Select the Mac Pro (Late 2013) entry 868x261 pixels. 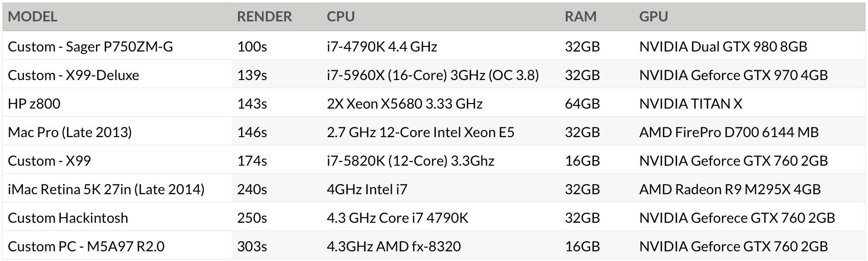70,133
